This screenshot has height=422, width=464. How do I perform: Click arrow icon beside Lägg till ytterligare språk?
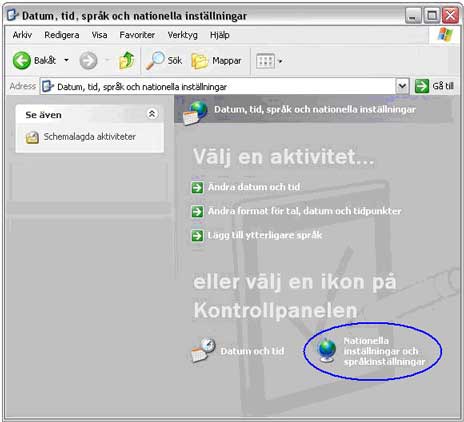(197, 235)
